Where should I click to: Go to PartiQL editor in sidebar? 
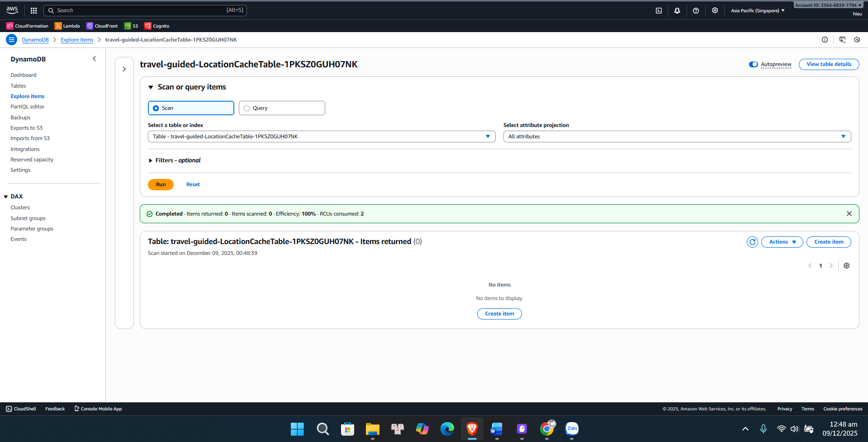[28, 107]
